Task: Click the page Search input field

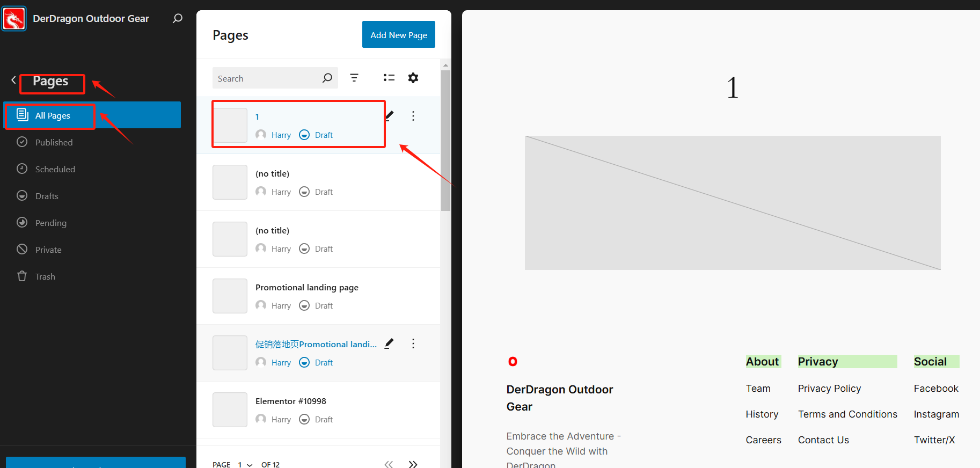Action: (267, 78)
